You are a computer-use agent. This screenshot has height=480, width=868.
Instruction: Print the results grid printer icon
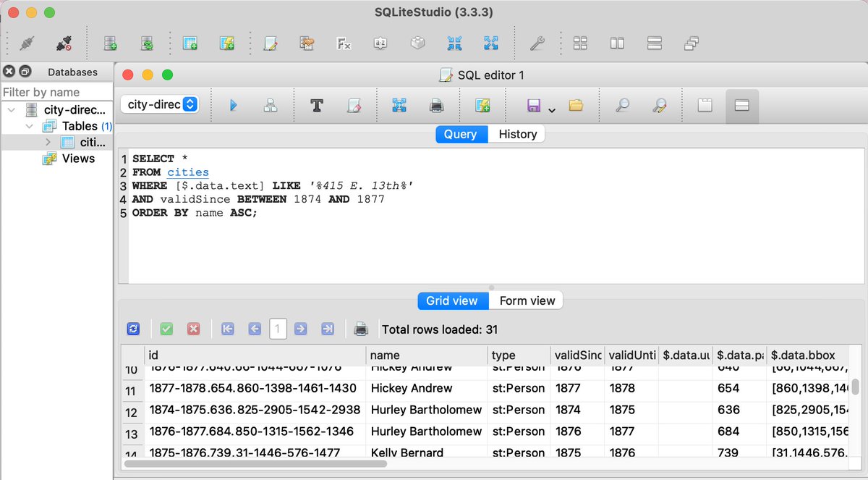361,329
